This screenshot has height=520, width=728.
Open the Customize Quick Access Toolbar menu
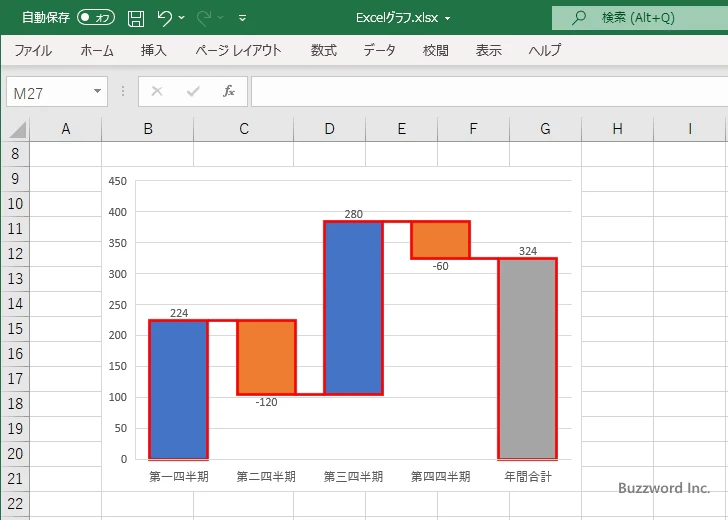(x=242, y=18)
